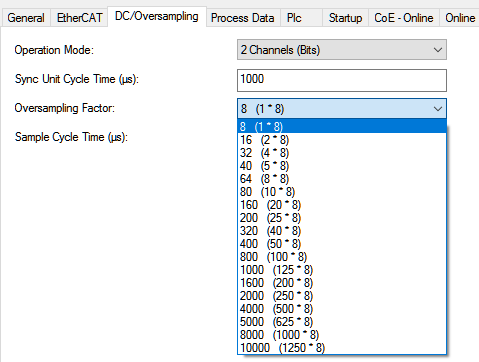Pick oversampling factor 4000 (500 * 8)
Image resolution: width=479 pixels, height=362 pixels.
tap(342, 309)
